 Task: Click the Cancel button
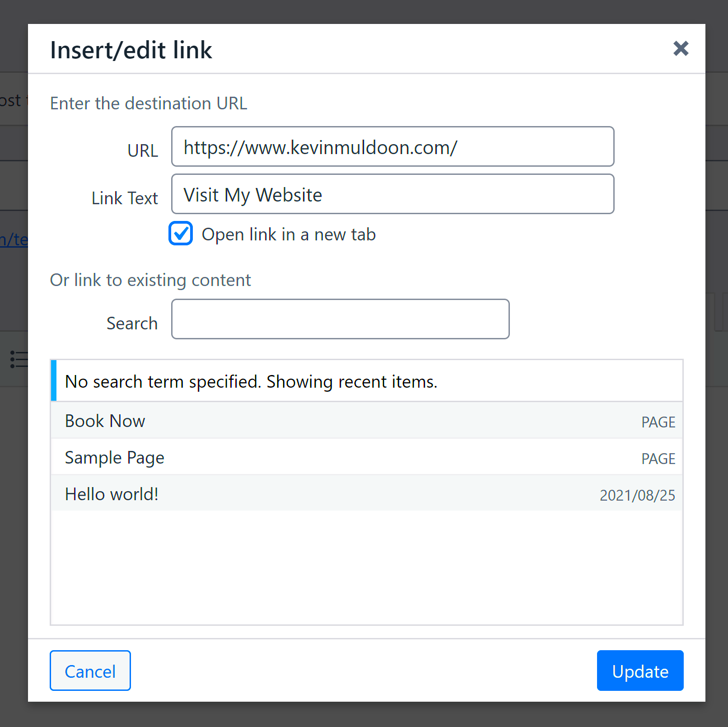point(90,671)
